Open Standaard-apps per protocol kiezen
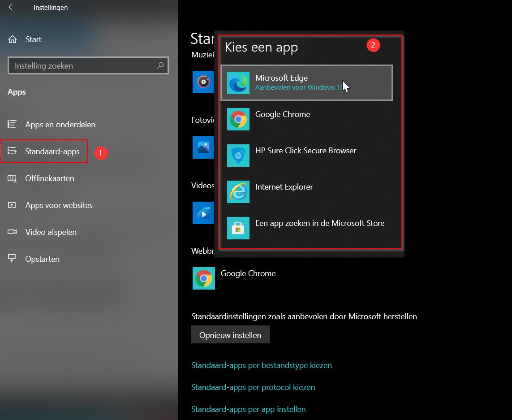Viewport: 512px width, 420px height. [x=253, y=387]
